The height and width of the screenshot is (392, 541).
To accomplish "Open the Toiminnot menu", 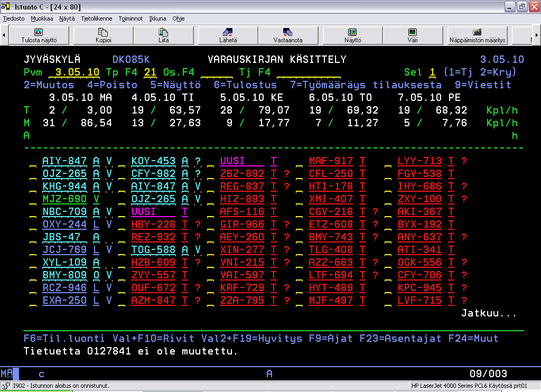I will pos(130,18).
